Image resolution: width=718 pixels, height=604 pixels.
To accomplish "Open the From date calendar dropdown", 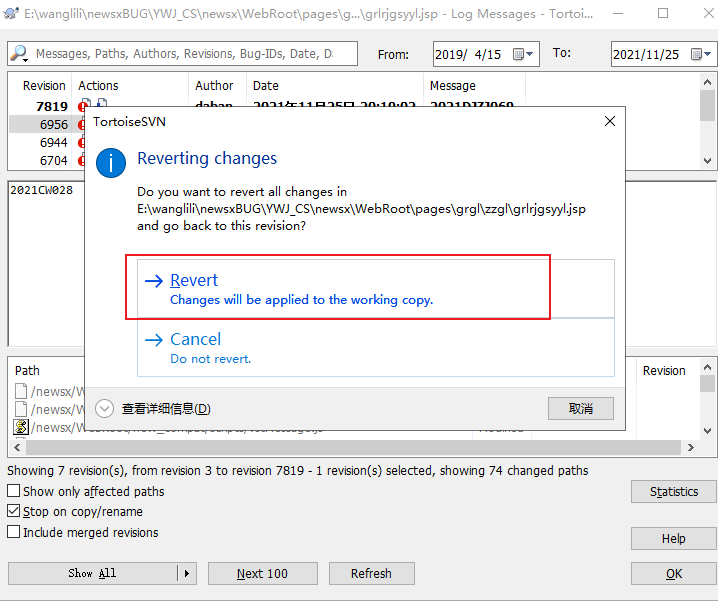I will pyautogui.click(x=530, y=55).
